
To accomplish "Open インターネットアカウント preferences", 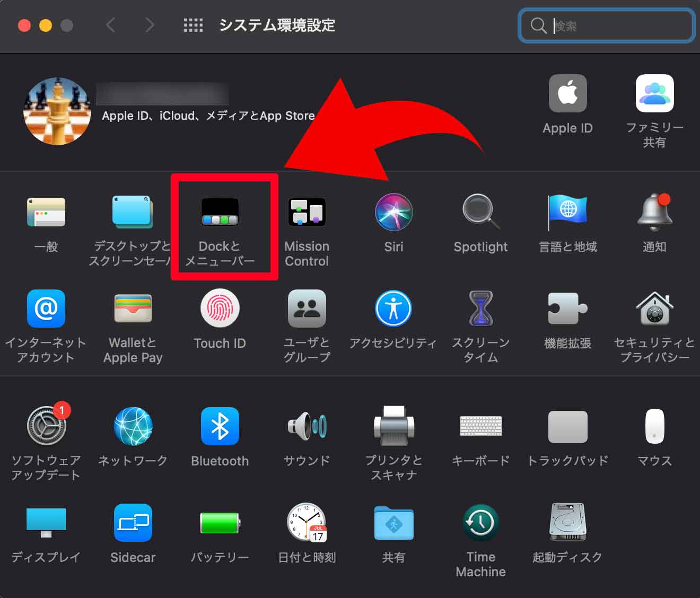I will point(46,309).
